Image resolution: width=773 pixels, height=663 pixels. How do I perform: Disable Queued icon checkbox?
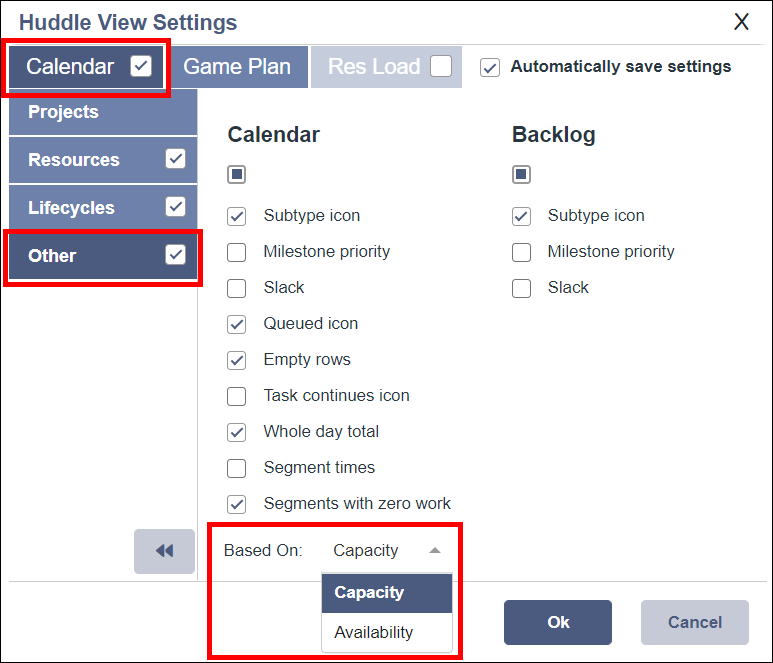tap(237, 324)
